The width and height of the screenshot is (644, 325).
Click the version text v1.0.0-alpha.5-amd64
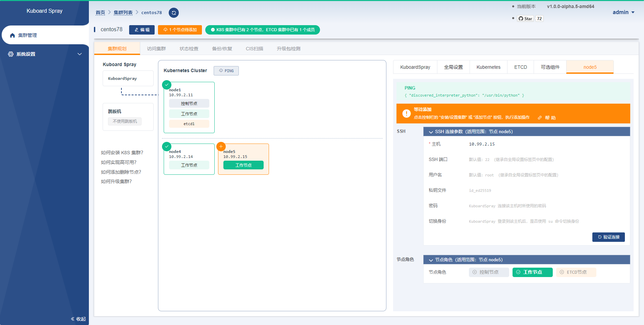coord(571,6)
